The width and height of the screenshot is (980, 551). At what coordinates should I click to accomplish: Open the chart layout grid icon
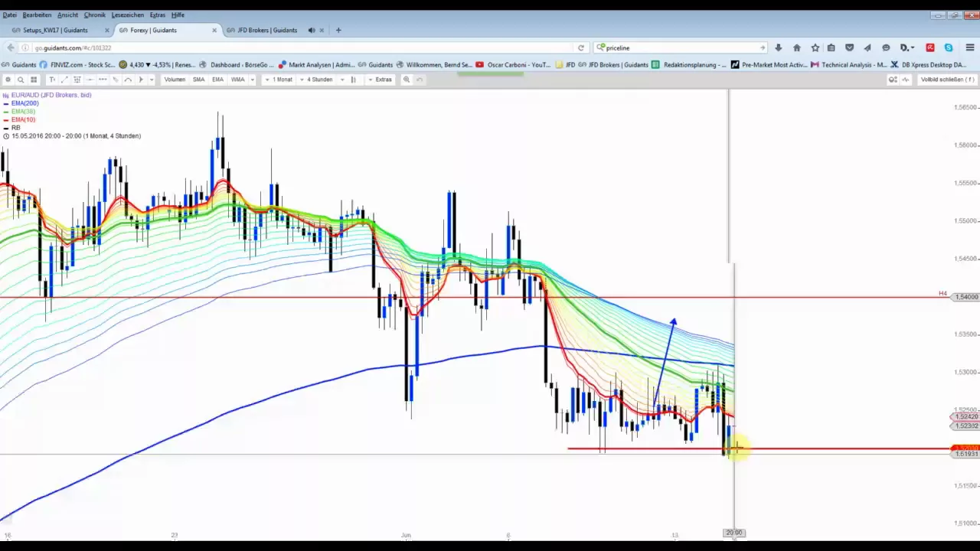tap(34, 80)
